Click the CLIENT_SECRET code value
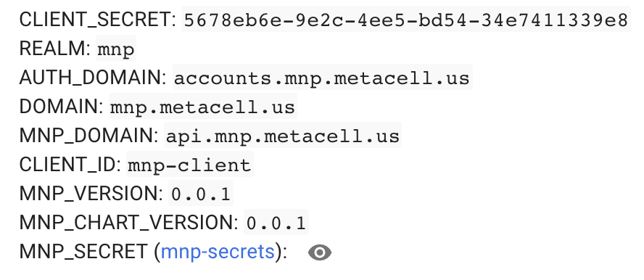This screenshot has width=644, height=280. coord(406,20)
